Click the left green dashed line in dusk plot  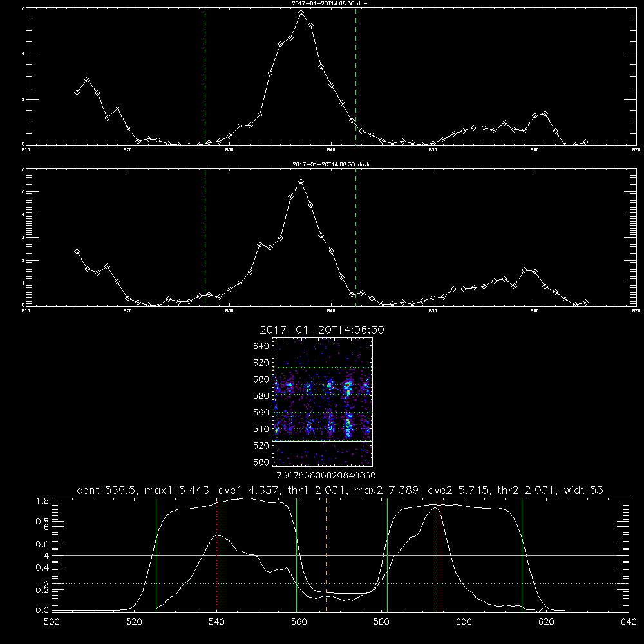click(205, 237)
